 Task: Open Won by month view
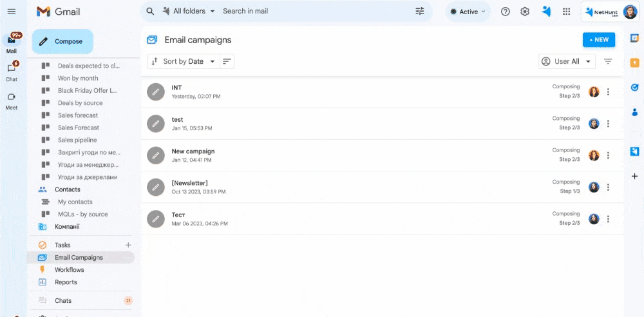click(78, 78)
